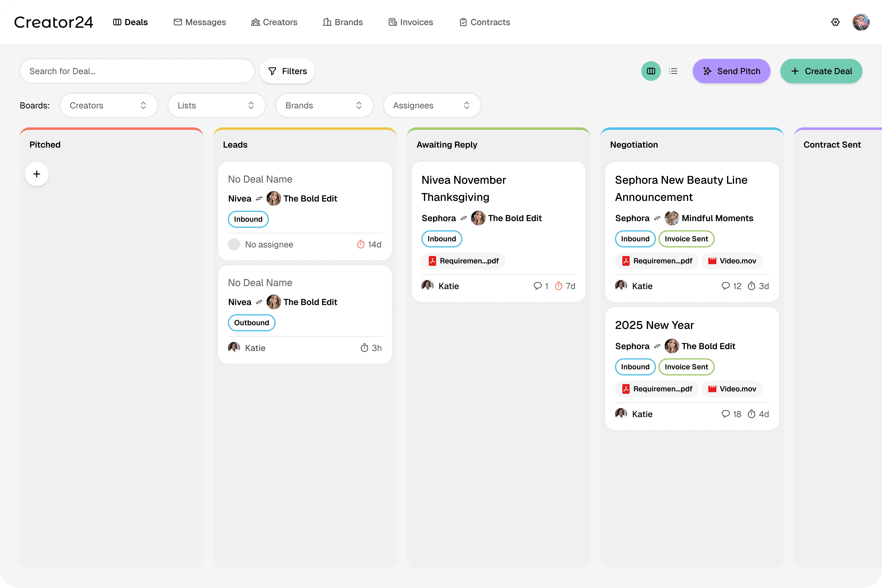Click the Create Deal button

point(821,71)
